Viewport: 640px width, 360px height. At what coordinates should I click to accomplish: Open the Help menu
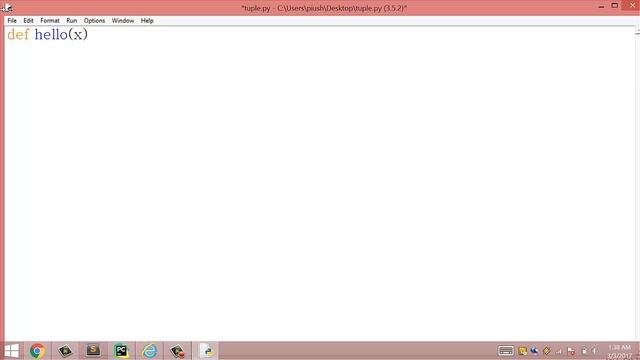147,20
